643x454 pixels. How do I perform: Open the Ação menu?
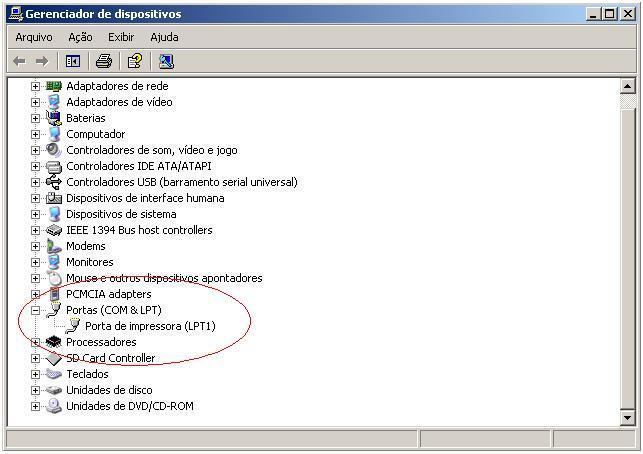(80, 37)
